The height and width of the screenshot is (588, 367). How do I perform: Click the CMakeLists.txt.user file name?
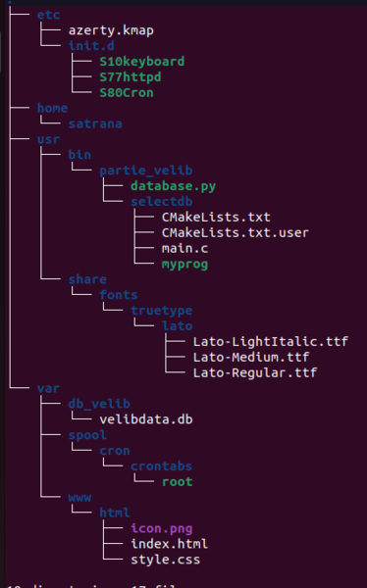tap(236, 233)
